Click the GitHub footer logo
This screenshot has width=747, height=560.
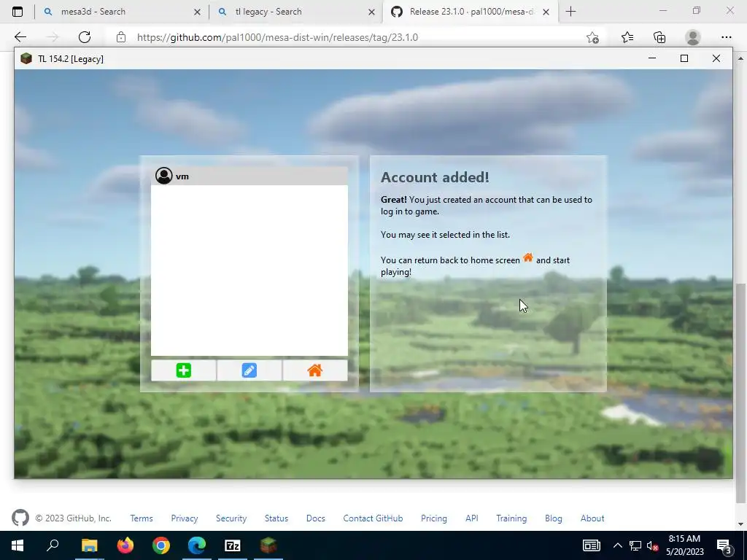point(20,518)
